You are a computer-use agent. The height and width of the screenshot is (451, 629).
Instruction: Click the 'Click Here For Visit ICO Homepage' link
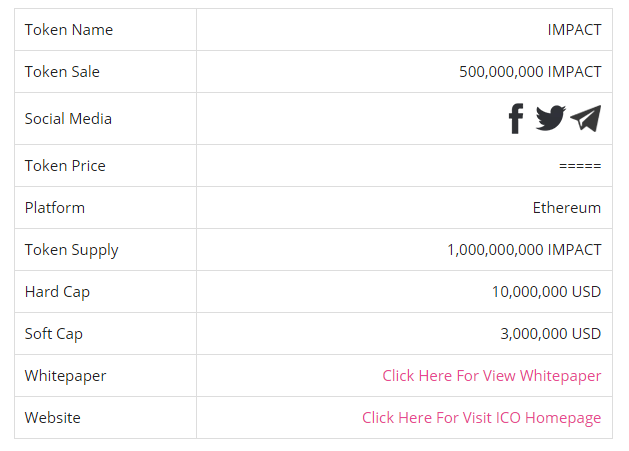pos(481,418)
